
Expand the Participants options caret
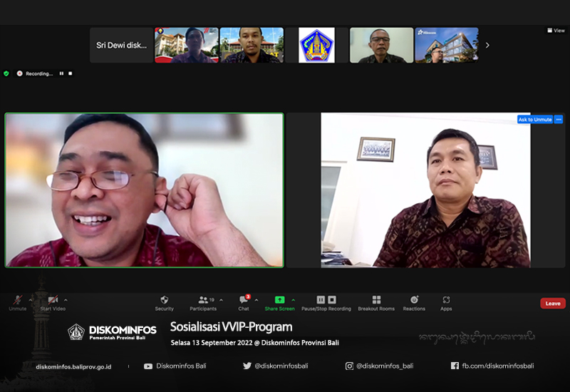click(221, 300)
